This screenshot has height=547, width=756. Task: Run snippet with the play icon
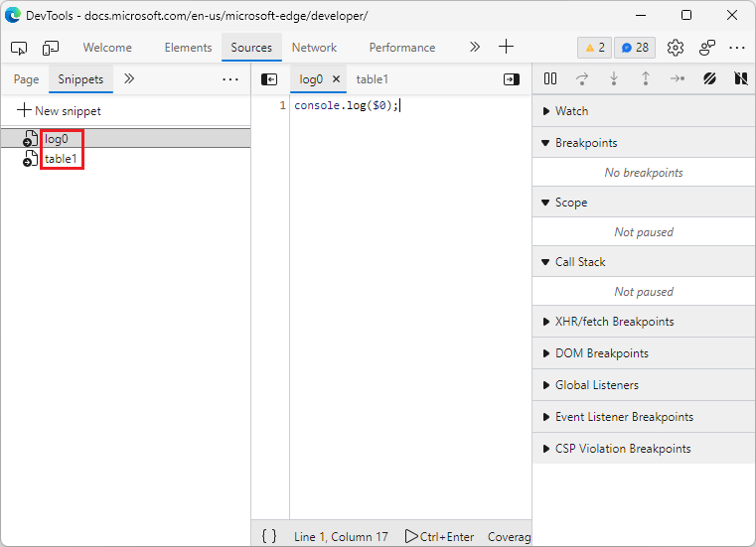(411, 536)
